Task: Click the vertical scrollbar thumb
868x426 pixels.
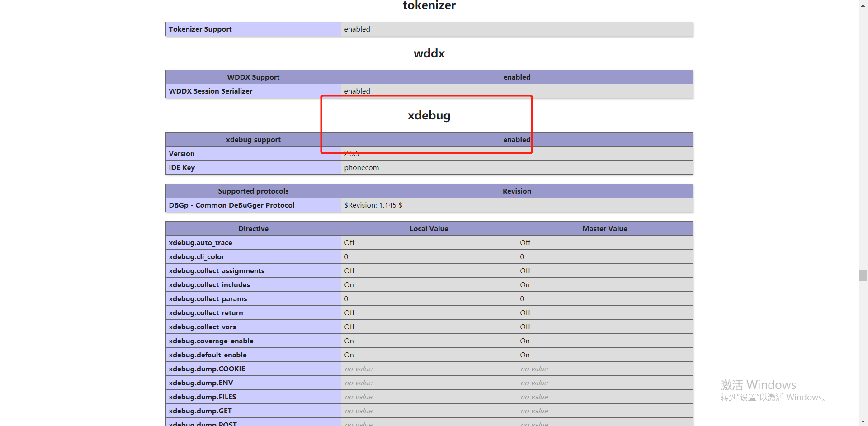Action: click(x=863, y=275)
